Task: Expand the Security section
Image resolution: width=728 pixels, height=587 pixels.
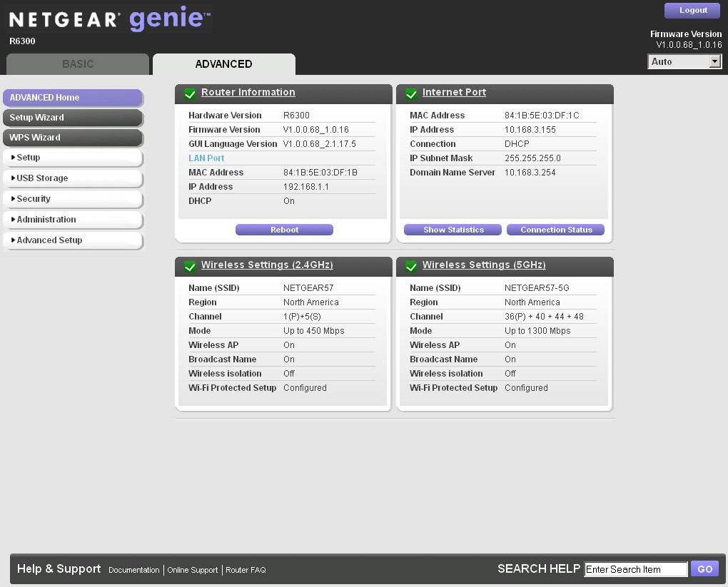Action: pyautogui.click(x=72, y=199)
